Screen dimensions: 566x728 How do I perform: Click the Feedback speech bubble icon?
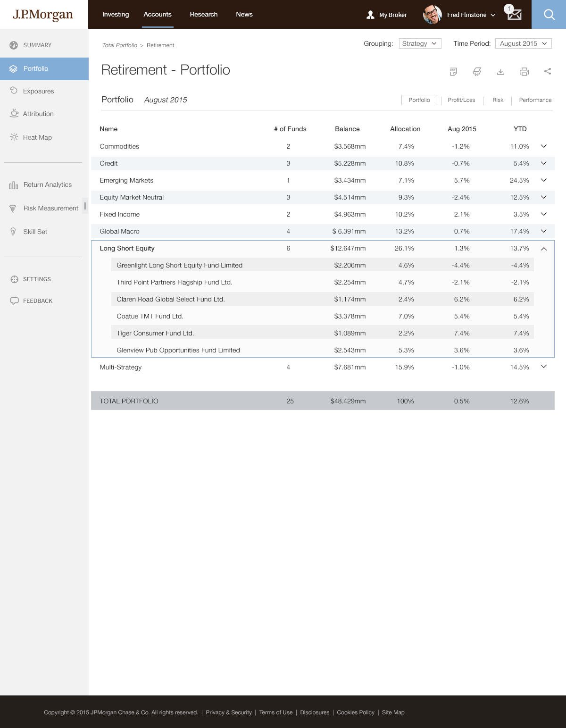(14, 301)
